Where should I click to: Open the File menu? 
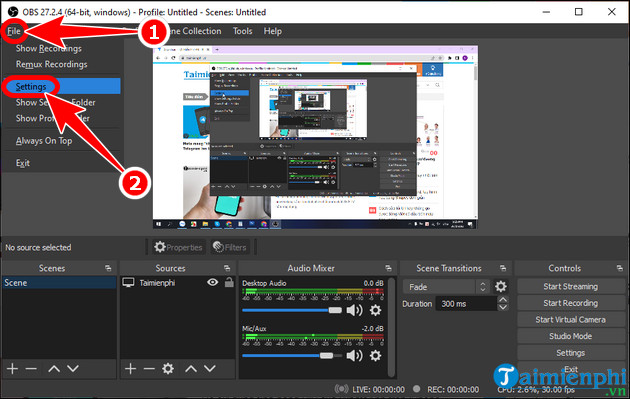click(x=14, y=31)
